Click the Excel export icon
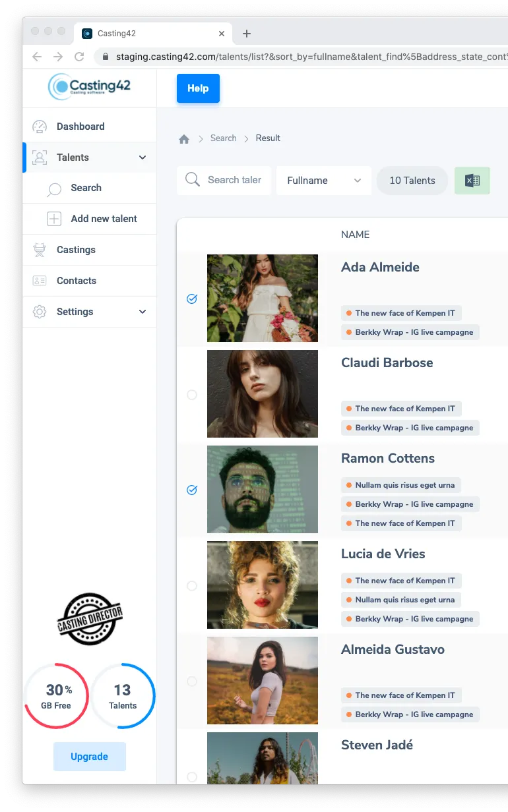The width and height of the screenshot is (508, 812). 472,181
